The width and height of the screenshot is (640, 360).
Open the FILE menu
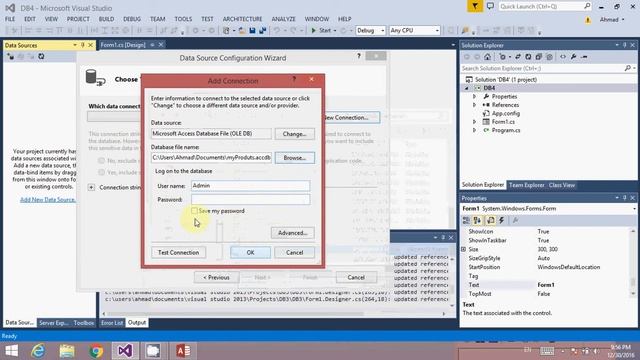coord(10,19)
